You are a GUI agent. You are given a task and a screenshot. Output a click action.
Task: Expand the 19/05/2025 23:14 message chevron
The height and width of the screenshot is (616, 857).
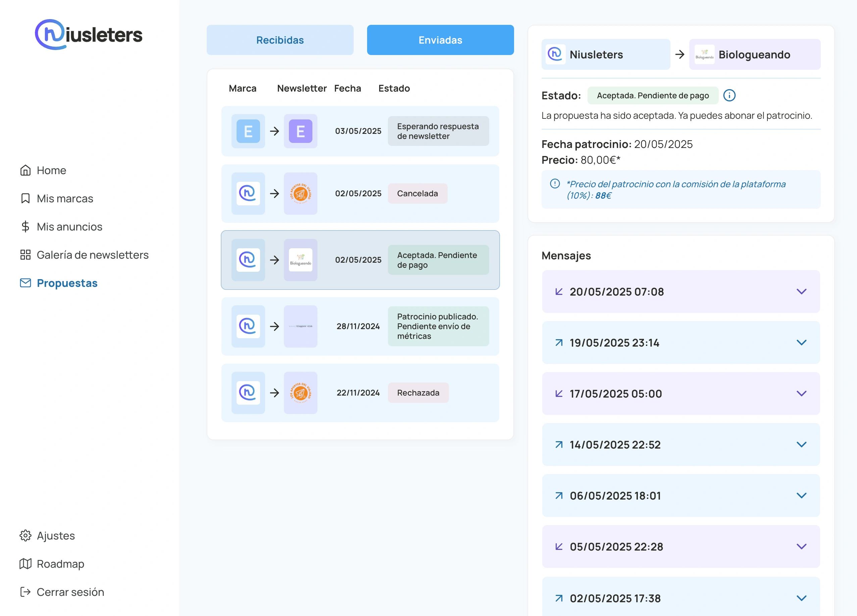pyautogui.click(x=801, y=343)
